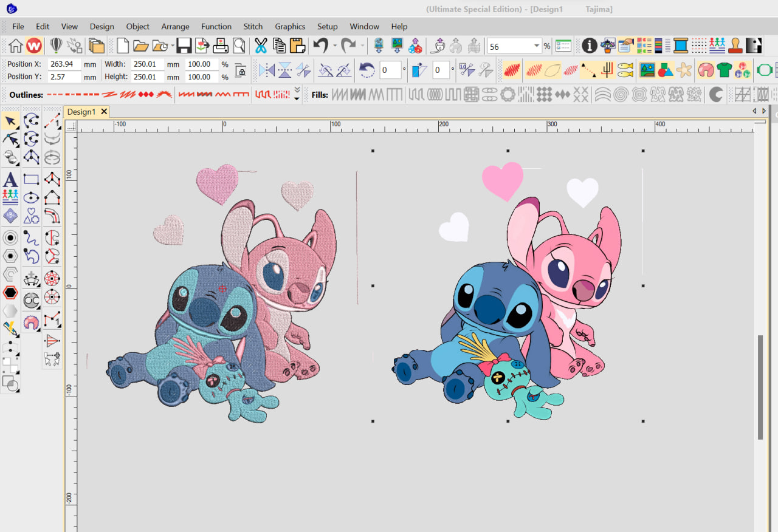
Task: Create a new blank design
Action: pos(123,46)
